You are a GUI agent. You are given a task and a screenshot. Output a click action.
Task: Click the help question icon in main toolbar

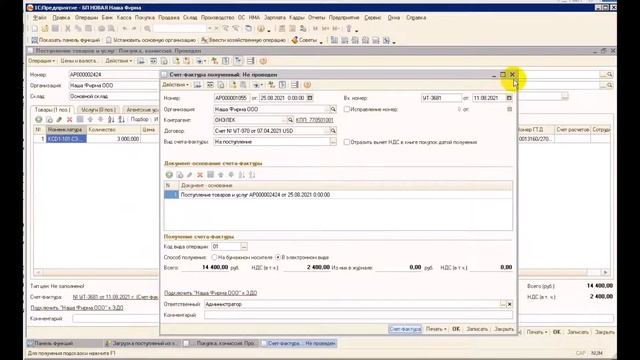(261, 29)
